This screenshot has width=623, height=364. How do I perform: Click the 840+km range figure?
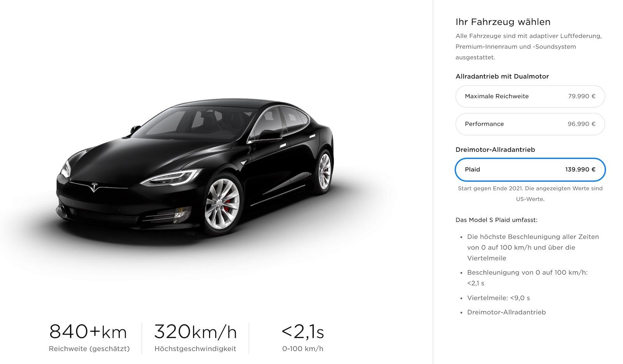tap(88, 332)
